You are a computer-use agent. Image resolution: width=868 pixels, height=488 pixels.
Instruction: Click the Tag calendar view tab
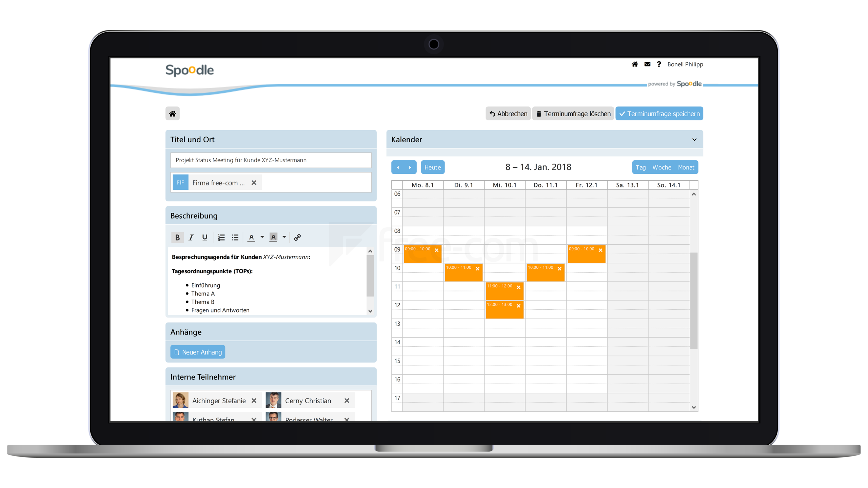click(640, 167)
